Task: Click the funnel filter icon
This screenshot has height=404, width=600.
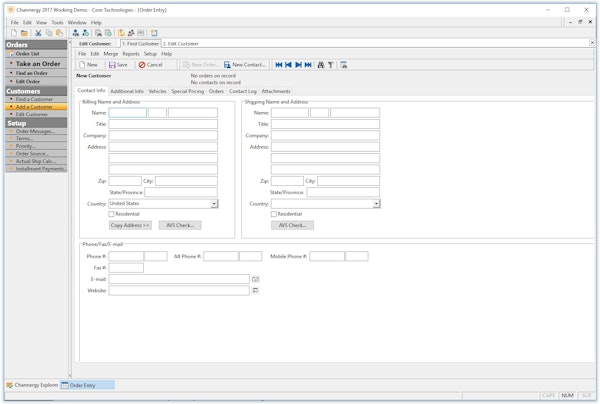Action: tap(331, 65)
